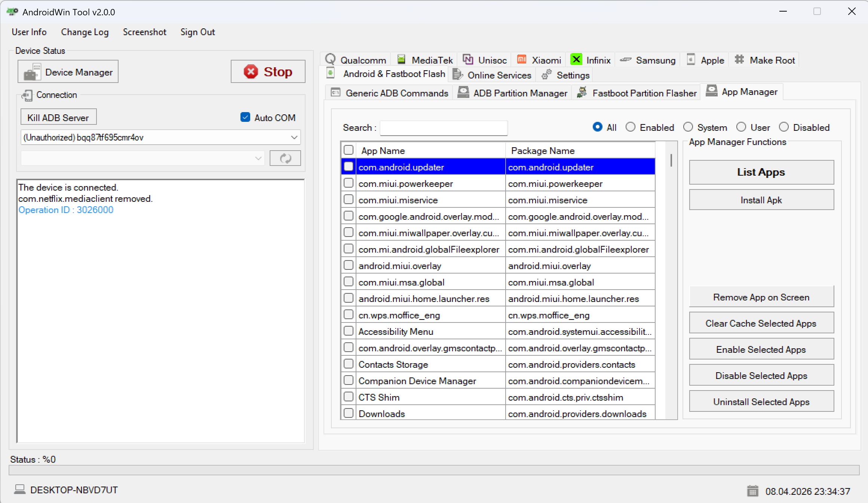Open the Change Log menu
Image resolution: width=868 pixels, height=503 pixels.
pyautogui.click(x=85, y=32)
